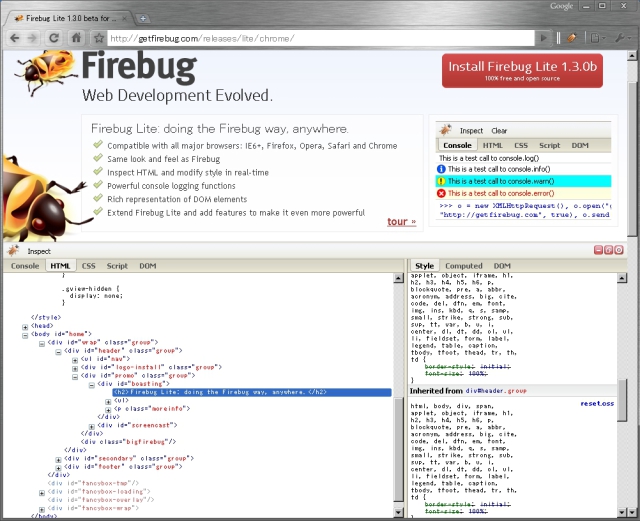
Task: Select the highlighted h2 Firebug Lite node
Action: pos(252,392)
